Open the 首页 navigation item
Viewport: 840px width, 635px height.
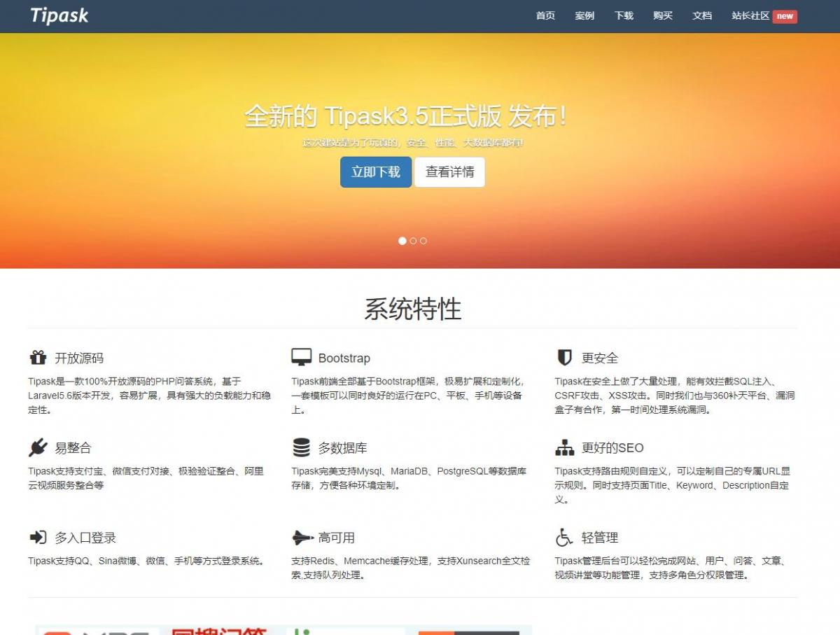[x=545, y=15]
